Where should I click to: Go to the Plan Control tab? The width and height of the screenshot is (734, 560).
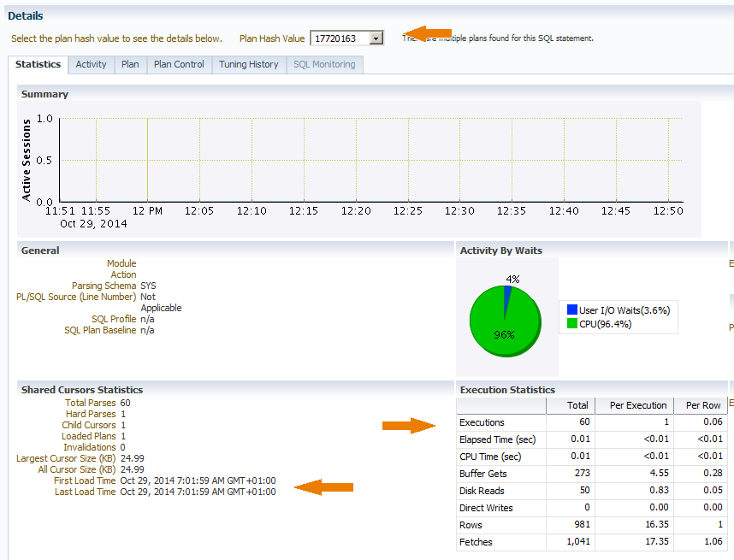tap(179, 64)
